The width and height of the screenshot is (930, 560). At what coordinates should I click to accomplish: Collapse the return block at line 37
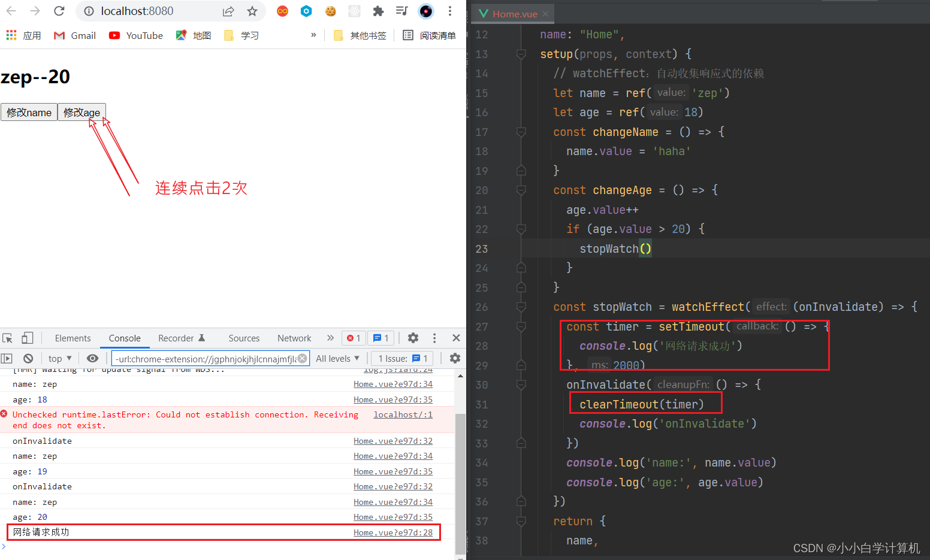coord(521,521)
